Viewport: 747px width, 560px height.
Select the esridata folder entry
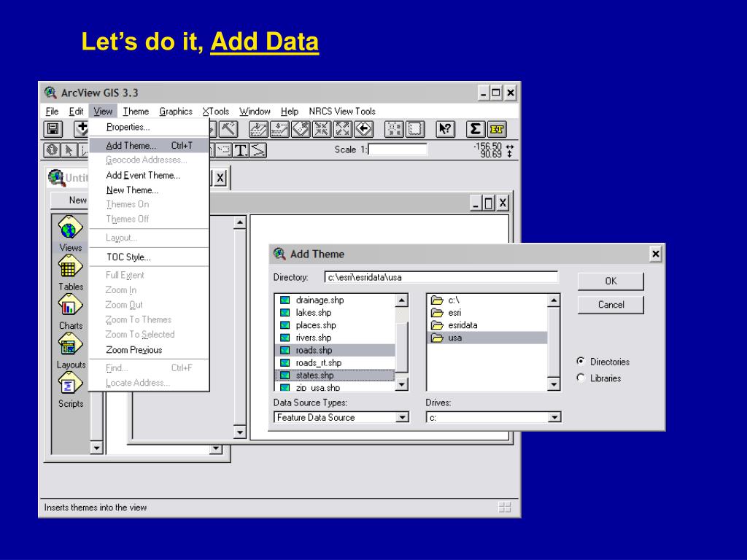(x=487, y=325)
